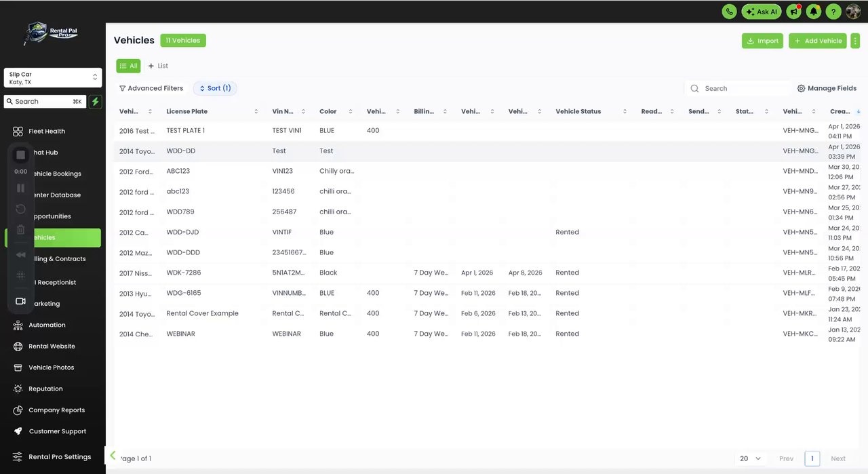868x474 pixels.
Task: Pause the recording in overlay widget
Action: [x=21, y=188]
